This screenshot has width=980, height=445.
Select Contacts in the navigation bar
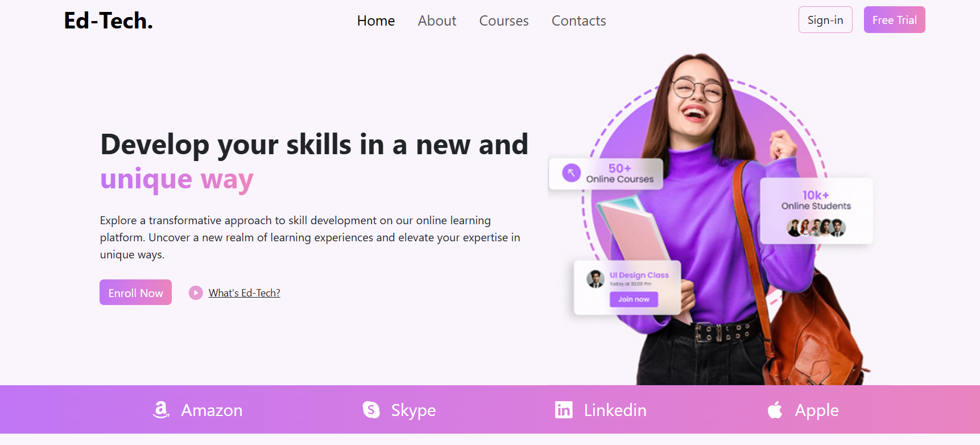pyautogui.click(x=579, y=21)
